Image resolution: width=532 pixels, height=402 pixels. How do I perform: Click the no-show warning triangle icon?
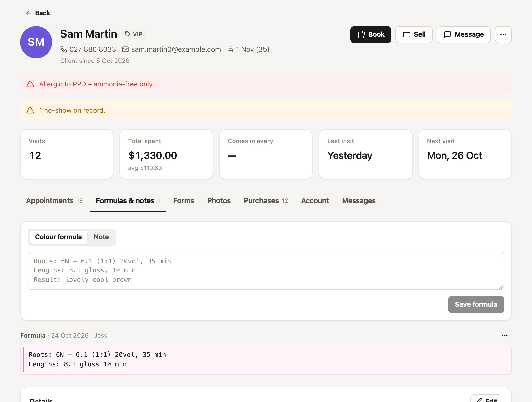tap(30, 110)
